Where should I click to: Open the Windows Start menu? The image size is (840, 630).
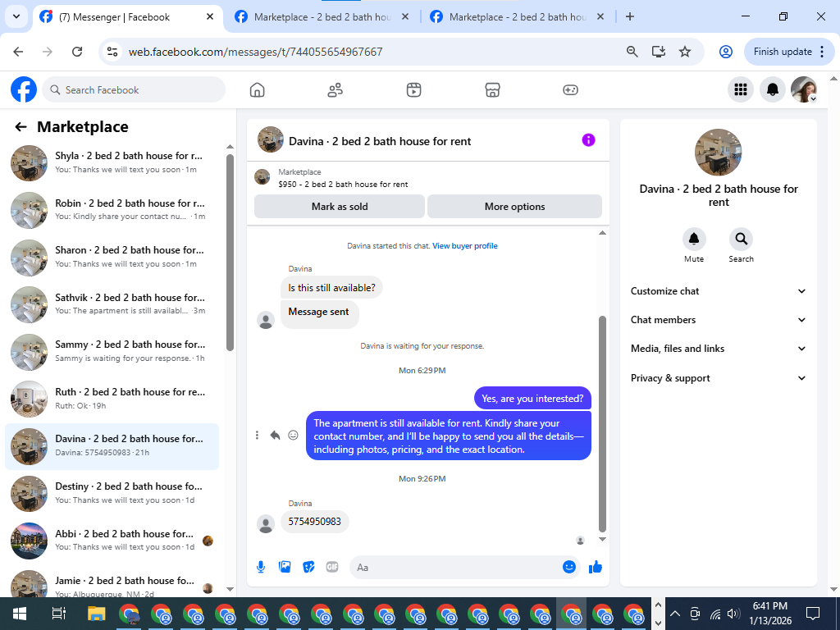pyautogui.click(x=20, y=614)
